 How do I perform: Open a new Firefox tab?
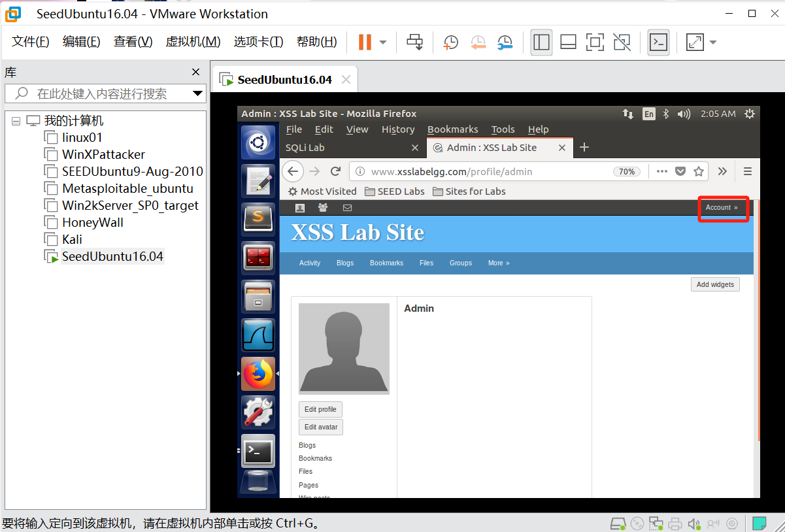click(584, 148)
